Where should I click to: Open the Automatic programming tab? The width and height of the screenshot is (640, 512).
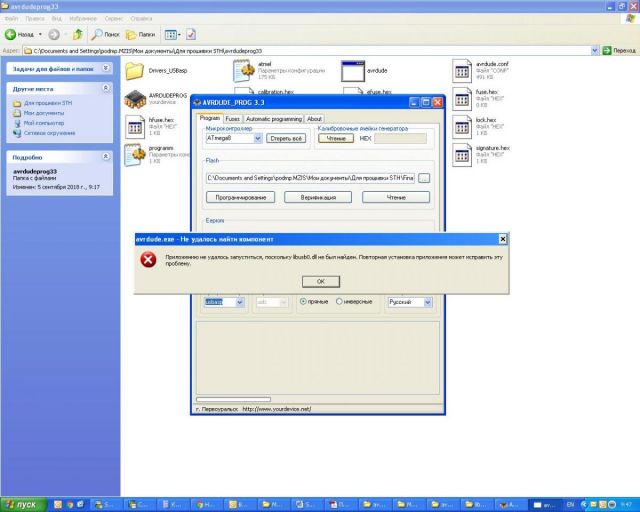click(x=273, y=118)
